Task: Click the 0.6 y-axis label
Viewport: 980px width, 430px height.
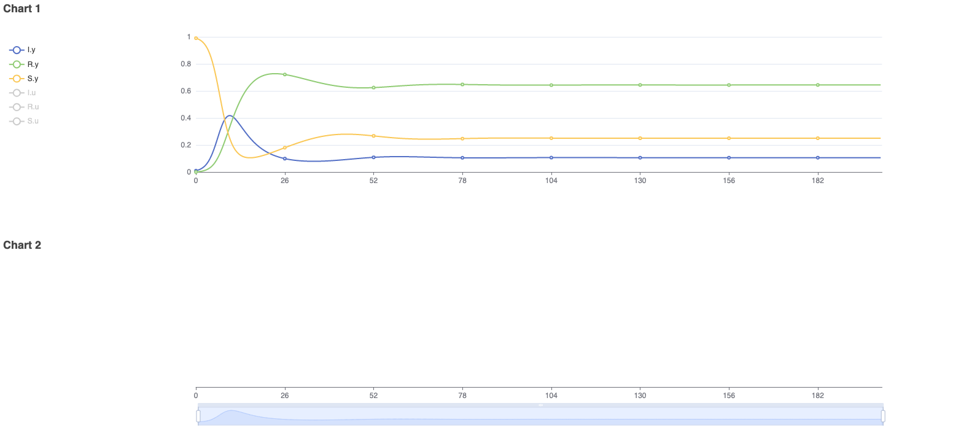Action: [186, 91]
